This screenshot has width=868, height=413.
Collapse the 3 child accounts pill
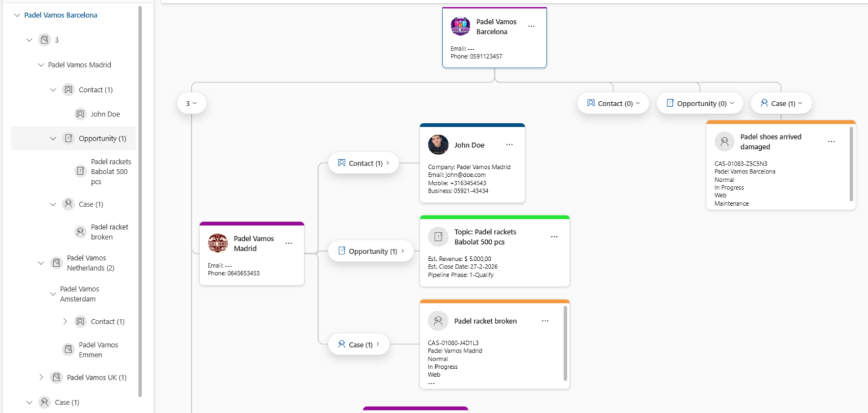point(192,104)
